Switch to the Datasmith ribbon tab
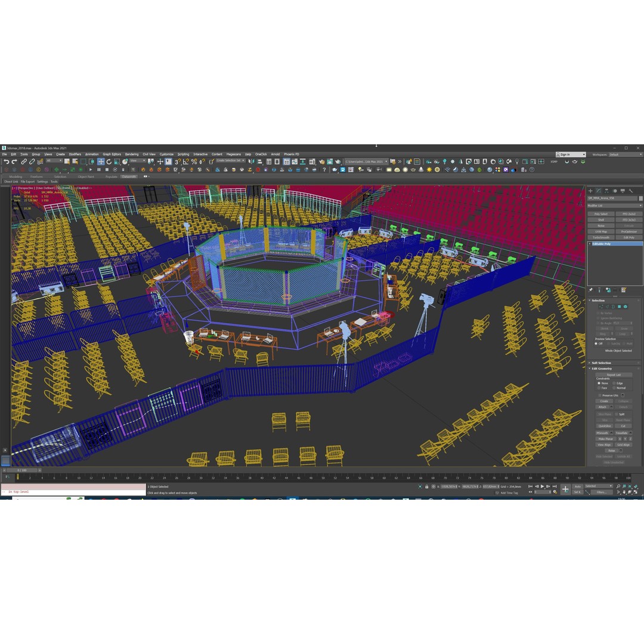Viewport: 644px width, 644px height. (x=129, y=177)
